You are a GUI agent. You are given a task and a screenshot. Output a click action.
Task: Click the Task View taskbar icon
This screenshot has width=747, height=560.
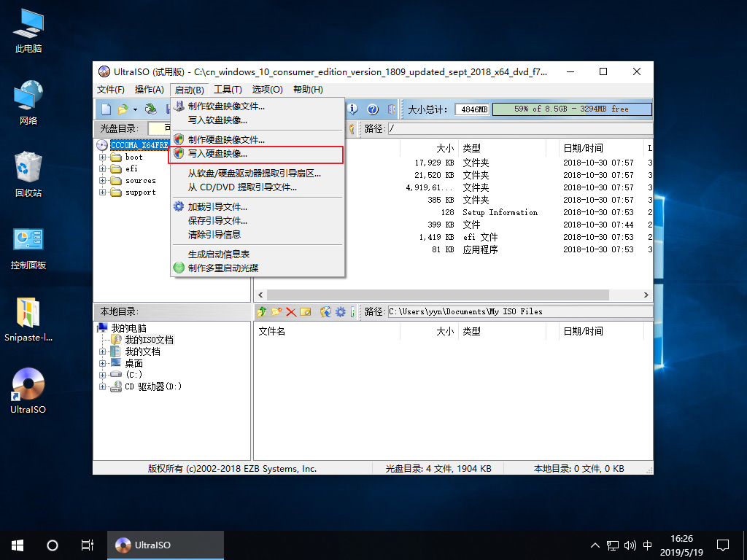[x=88, y=545]
